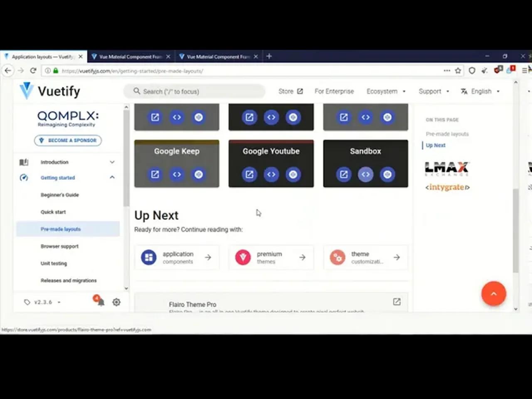This screenshot has width=532, height=399.
Task: Open Flairo Theme Pro external link icon
Action: point(397,302)
